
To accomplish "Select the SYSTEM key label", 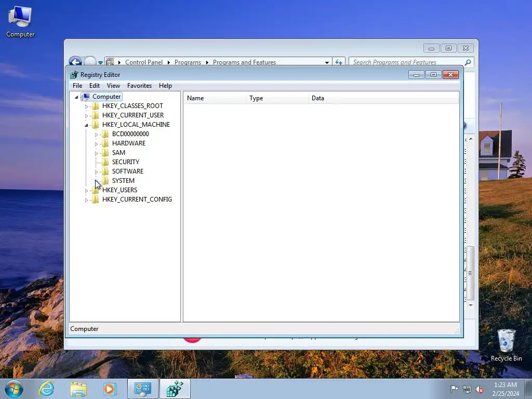I will click(x=123, y=180).
